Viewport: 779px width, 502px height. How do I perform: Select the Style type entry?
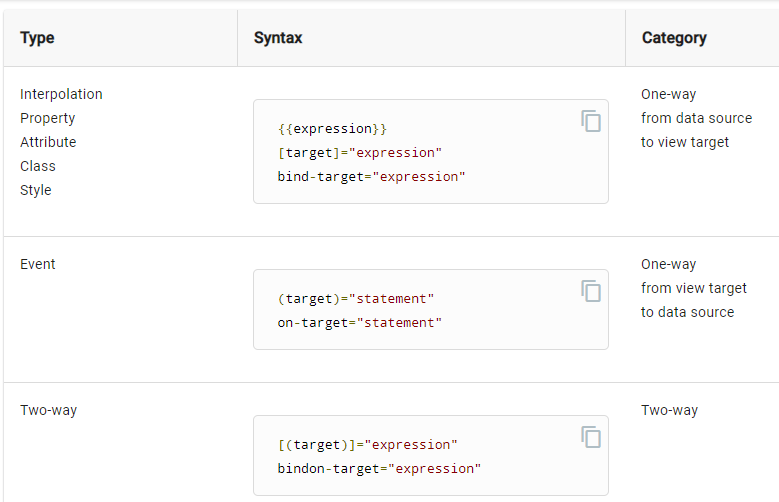tap(36, 190)
